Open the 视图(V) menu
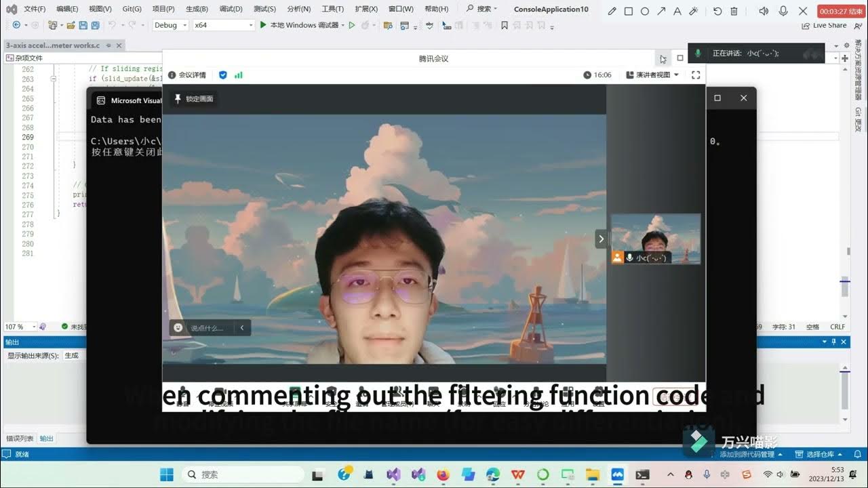Viewport: 868px width, 488px height. (100, 9)
